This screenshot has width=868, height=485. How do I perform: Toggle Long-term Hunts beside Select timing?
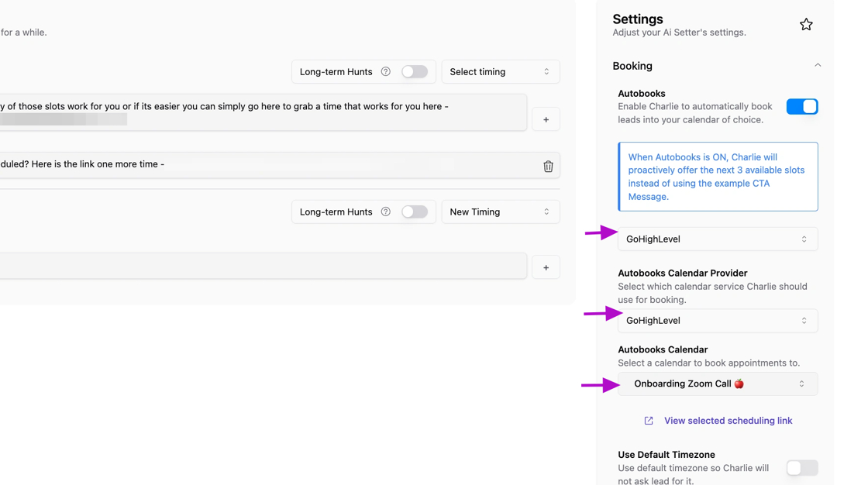coord(415,71)
